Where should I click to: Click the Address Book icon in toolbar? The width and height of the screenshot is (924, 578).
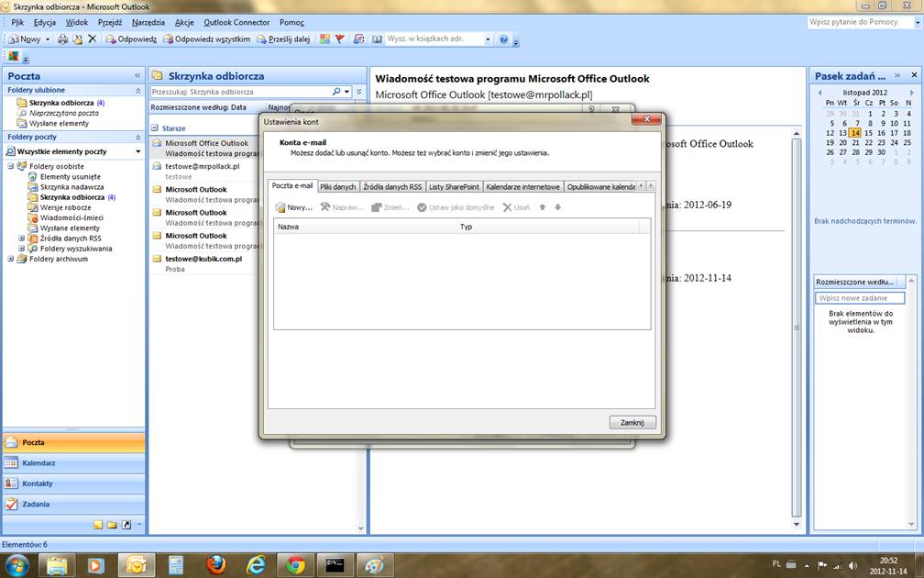(375, 39)
